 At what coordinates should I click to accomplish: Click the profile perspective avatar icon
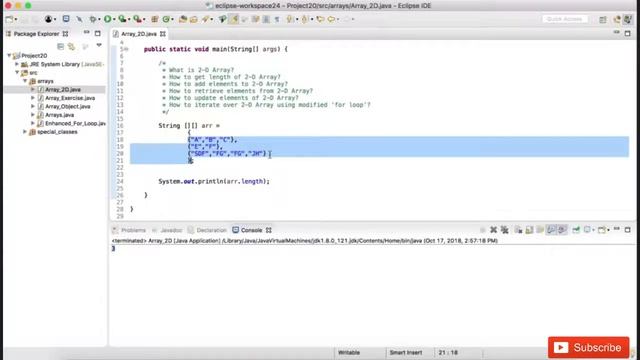pos(49,19)
